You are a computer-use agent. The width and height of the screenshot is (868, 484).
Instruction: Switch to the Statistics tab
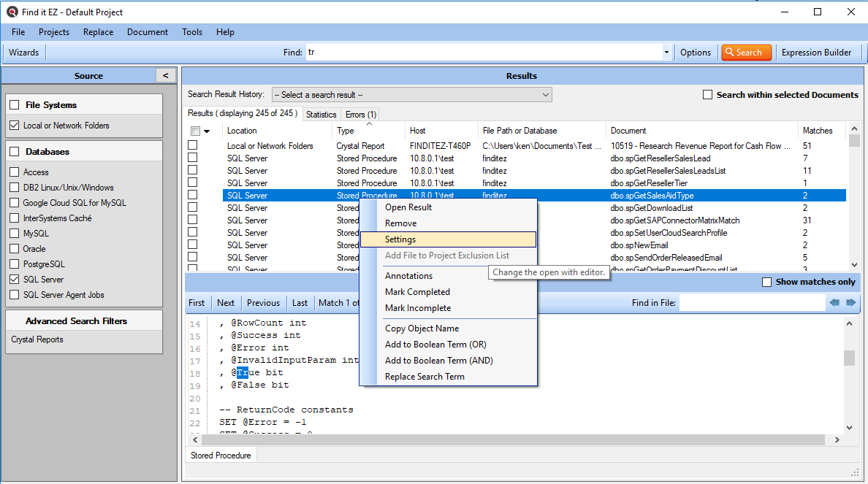tap(323, 114)
